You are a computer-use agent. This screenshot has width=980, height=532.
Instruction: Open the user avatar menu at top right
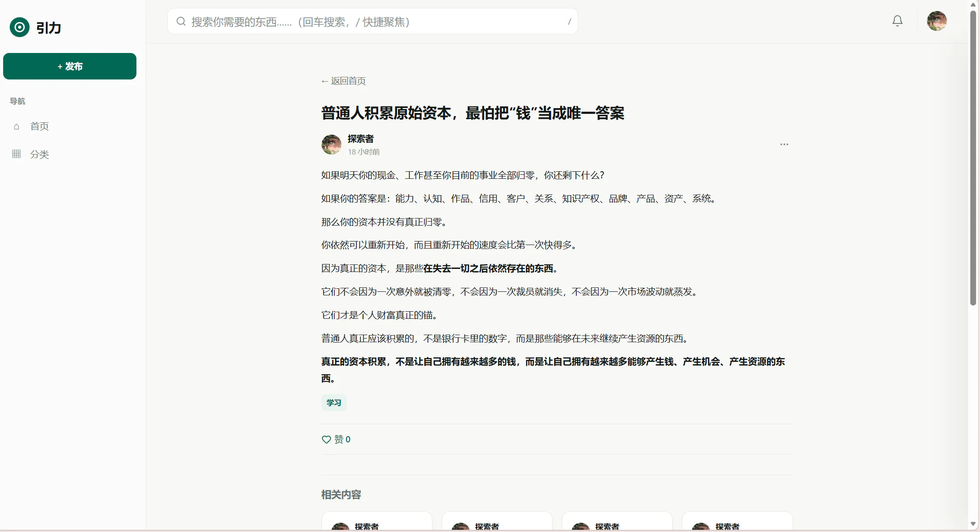point(937,21)
